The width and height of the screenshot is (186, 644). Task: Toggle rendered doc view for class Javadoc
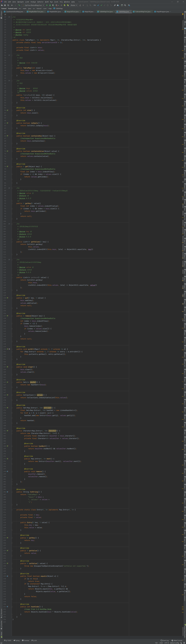click(9, 17)
